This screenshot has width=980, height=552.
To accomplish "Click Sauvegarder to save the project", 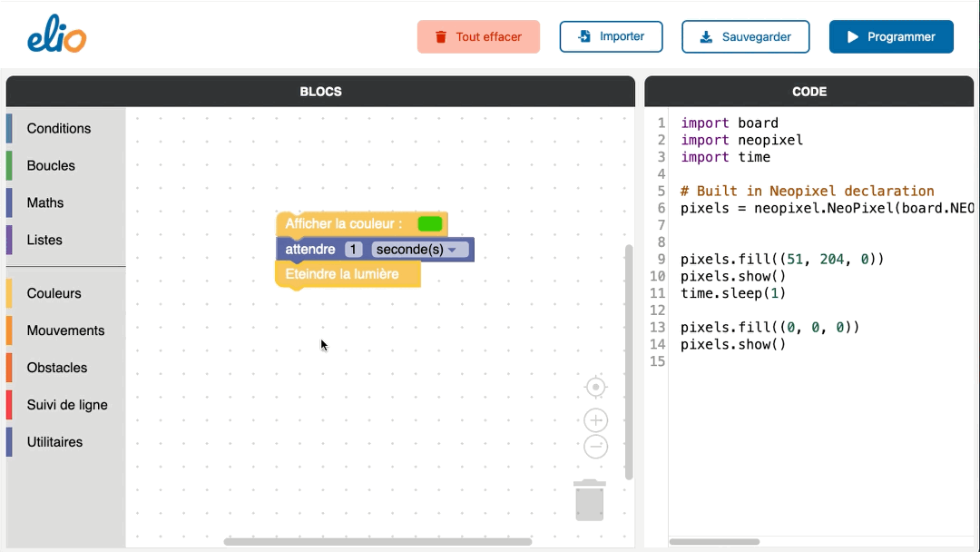I will pyautogui.click(x=745, y=37).
